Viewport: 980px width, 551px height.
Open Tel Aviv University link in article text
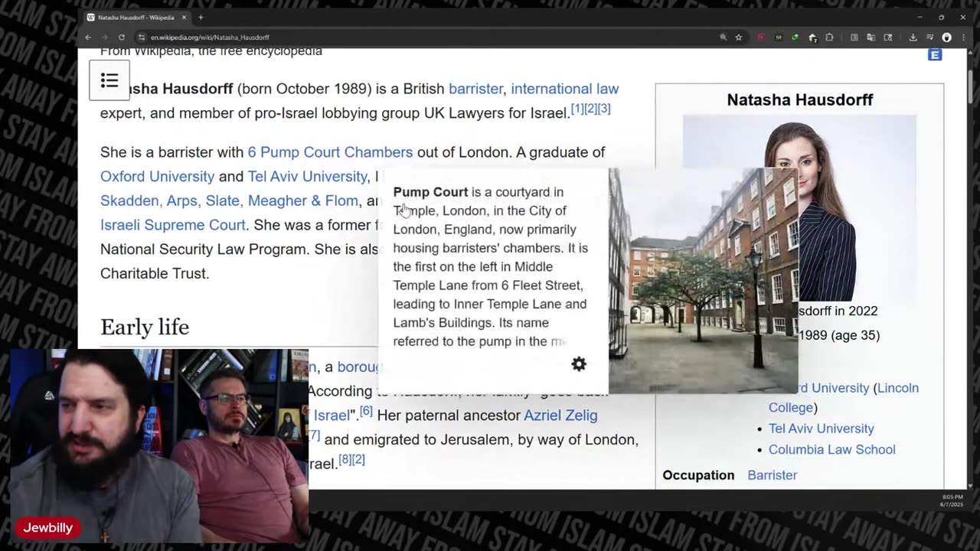coord(307,176)
